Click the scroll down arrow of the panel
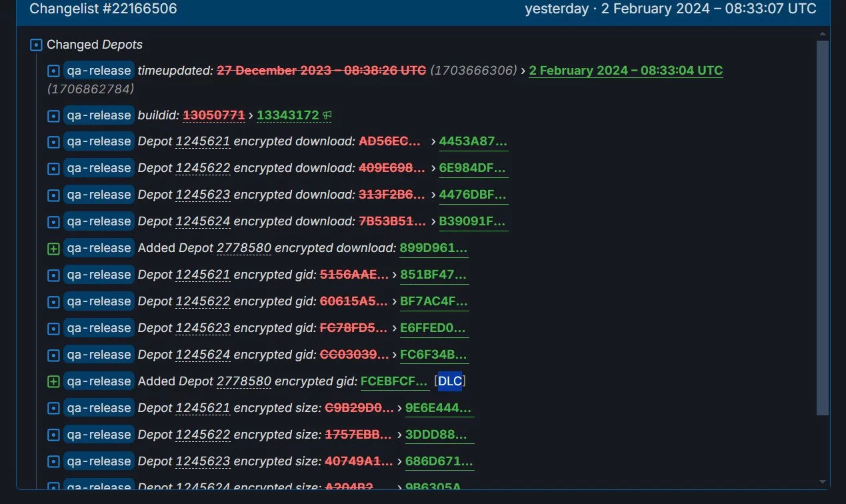846x504 pixels. pyautogui.click(x=823, y=481)
